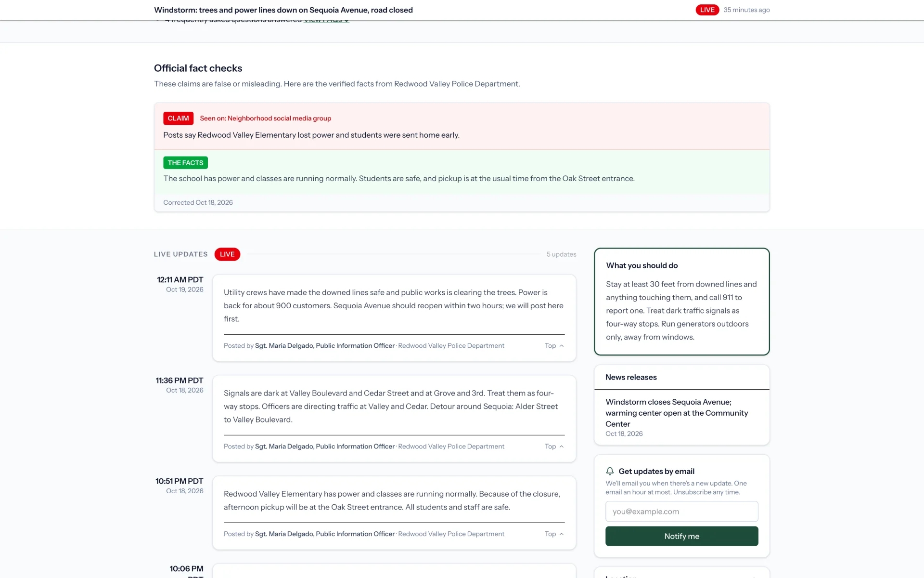The width and height of the screenshot is (924, 578).
Task: Click Top link on 11:36 PM update
Action: [554, 447]
